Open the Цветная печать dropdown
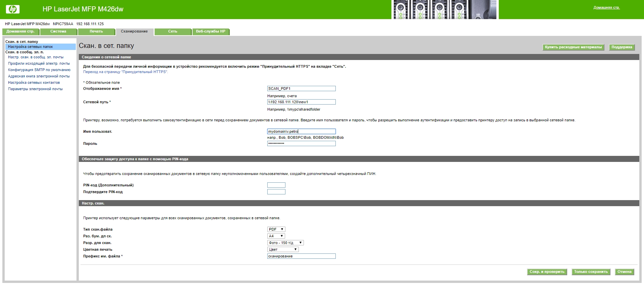644x298 pixels. (283, 249)
